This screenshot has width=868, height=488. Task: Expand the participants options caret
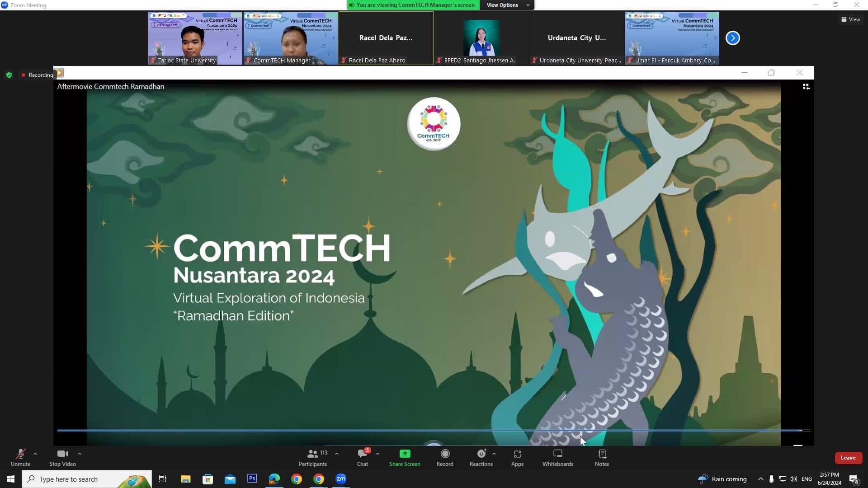tap(337, 454)
